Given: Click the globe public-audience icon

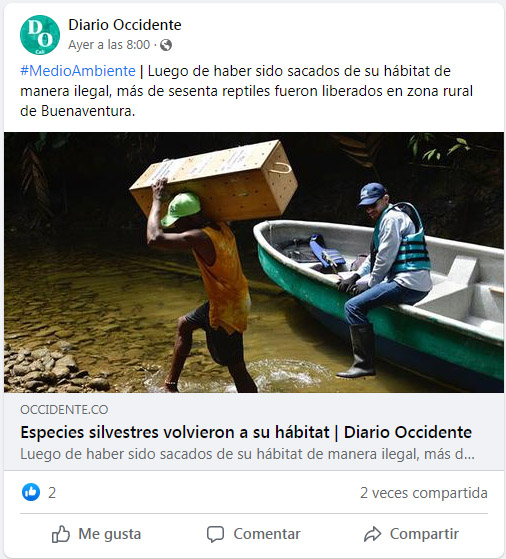Looking at the screenshot, I should pyautogui.click(x=166, y=45).
